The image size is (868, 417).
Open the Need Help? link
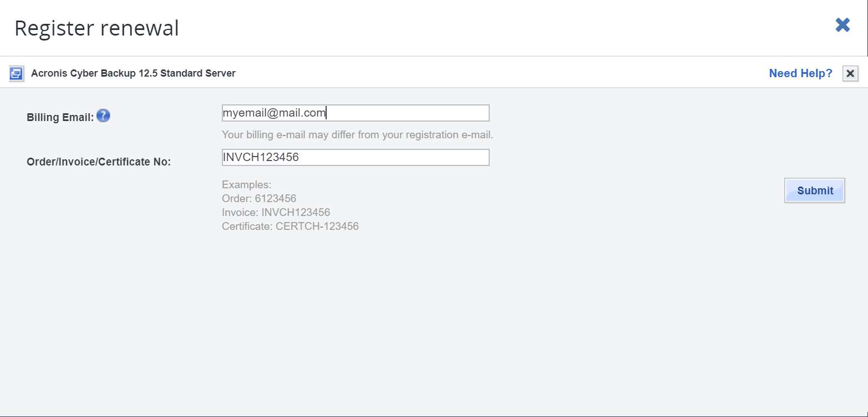(800, 73)
